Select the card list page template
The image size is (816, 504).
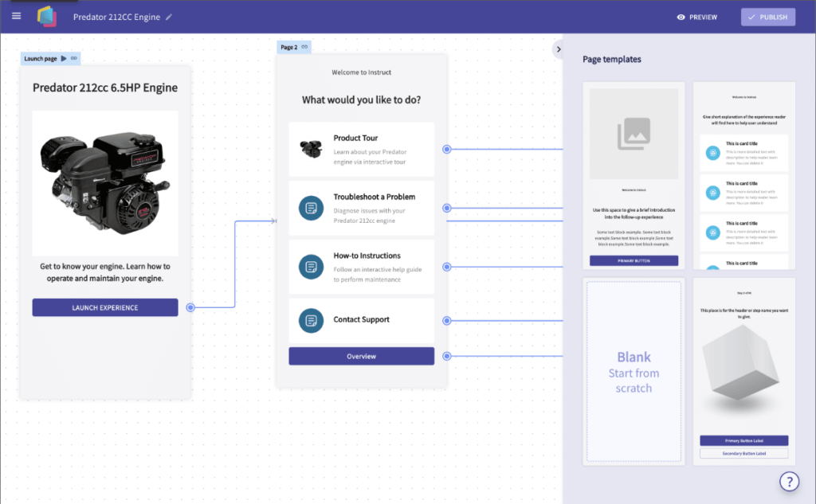coord(743,176)
